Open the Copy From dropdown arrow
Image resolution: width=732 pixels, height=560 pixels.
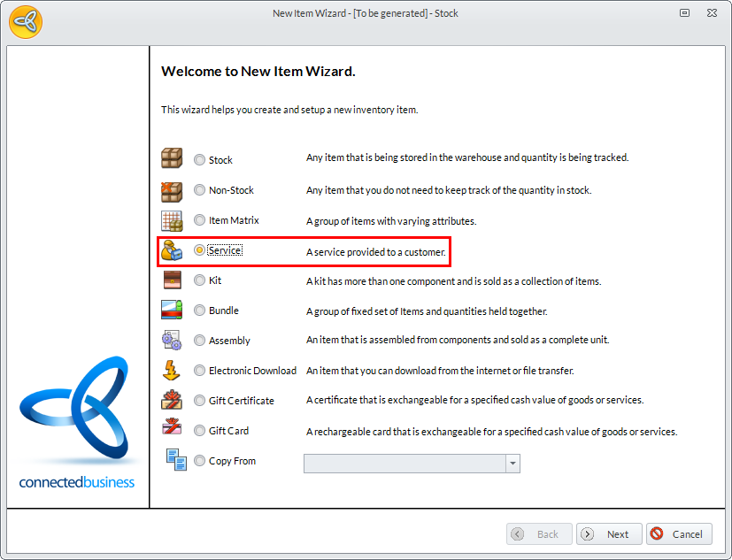[x=512, y=464]
